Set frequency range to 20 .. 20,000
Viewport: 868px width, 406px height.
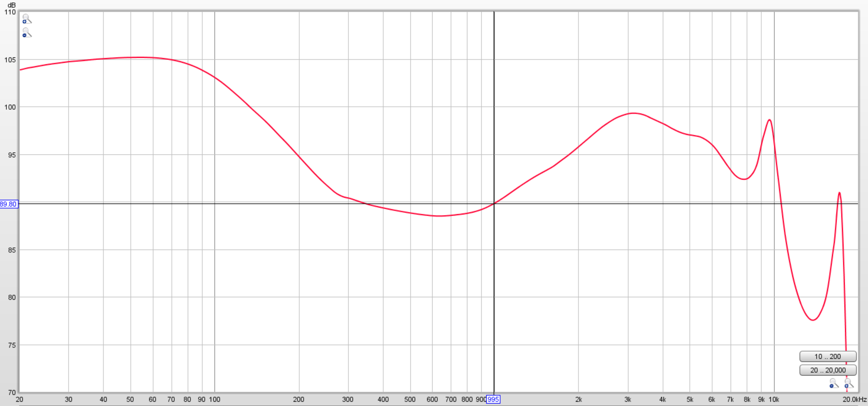(x=828, y=370)
